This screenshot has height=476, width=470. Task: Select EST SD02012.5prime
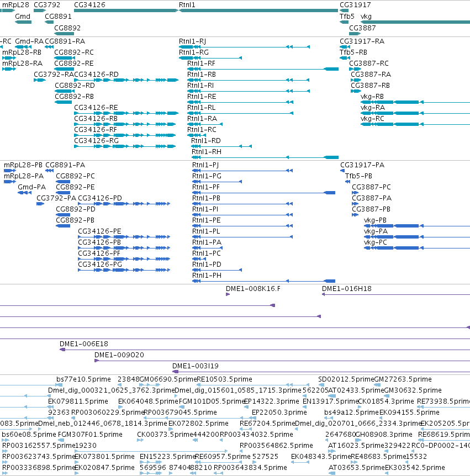[346, 379]
